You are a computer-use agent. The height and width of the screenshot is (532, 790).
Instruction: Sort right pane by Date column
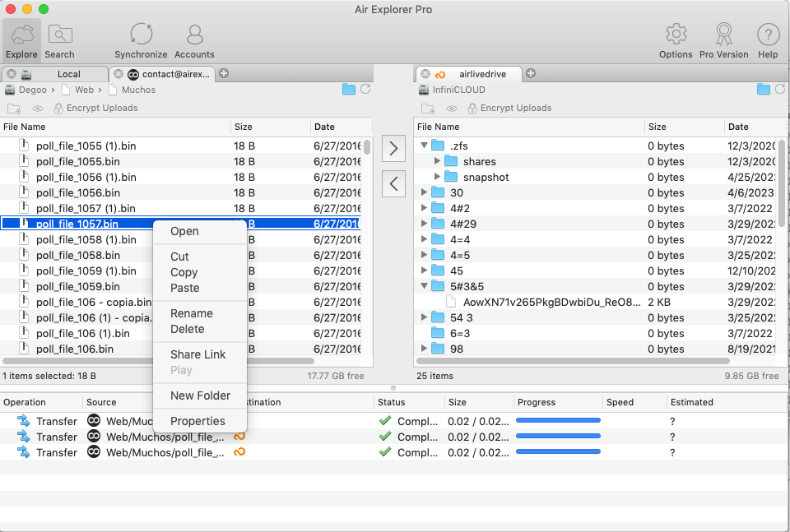point(755,127)
